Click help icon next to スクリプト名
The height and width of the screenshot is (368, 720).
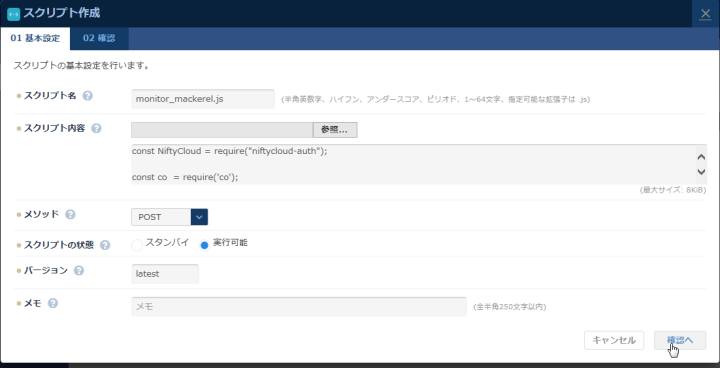point(87,96)
